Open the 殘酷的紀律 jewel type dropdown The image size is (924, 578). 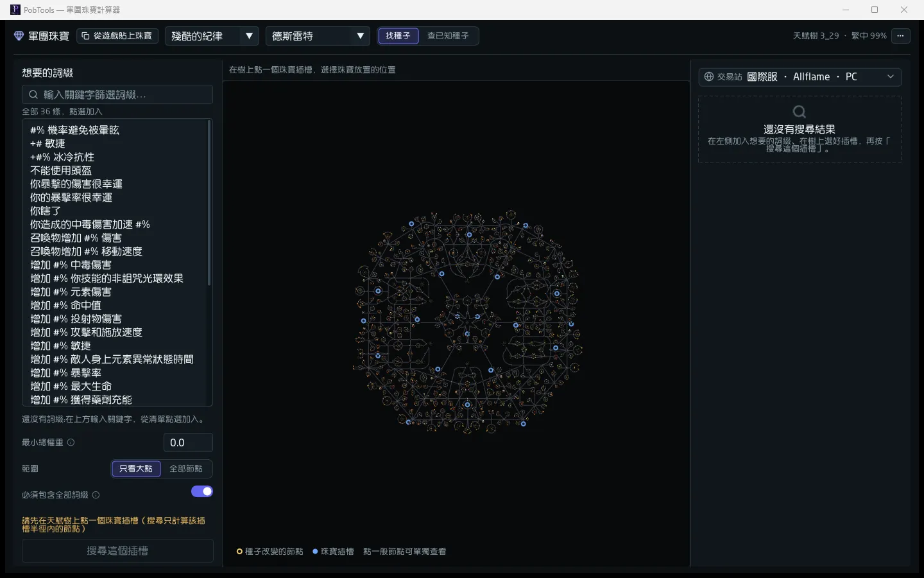click(x=212, y=36)
